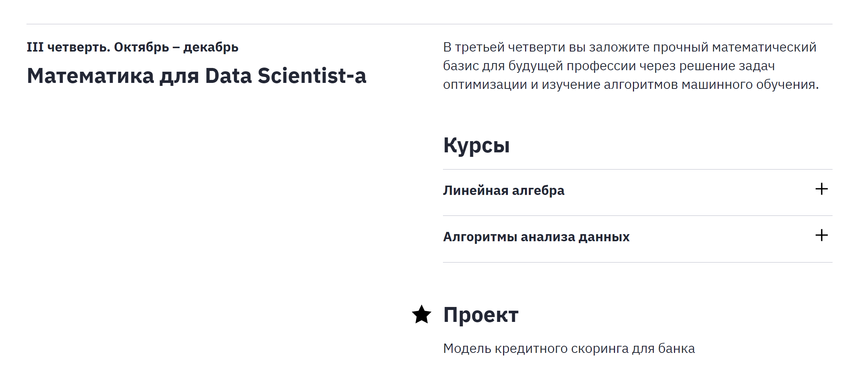Viewport: 868px width, 388px height.
Task: Expand Линейная алгебра via its plus icon
Action: coord(821,189)
